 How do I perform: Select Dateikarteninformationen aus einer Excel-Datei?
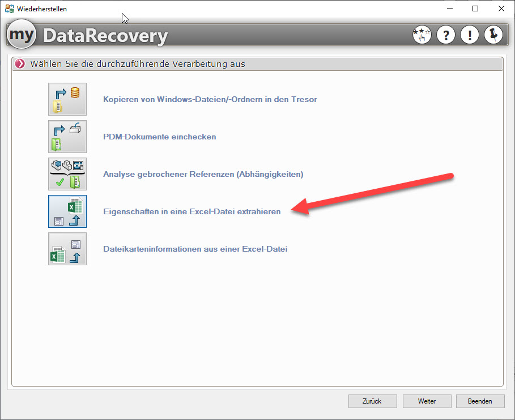point(195,249)
